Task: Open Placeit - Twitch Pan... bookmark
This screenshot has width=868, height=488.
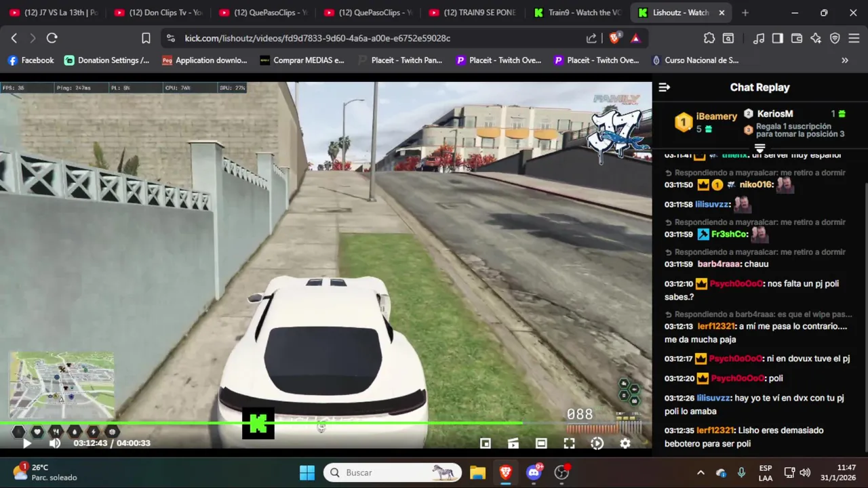Action: (400, 60)
